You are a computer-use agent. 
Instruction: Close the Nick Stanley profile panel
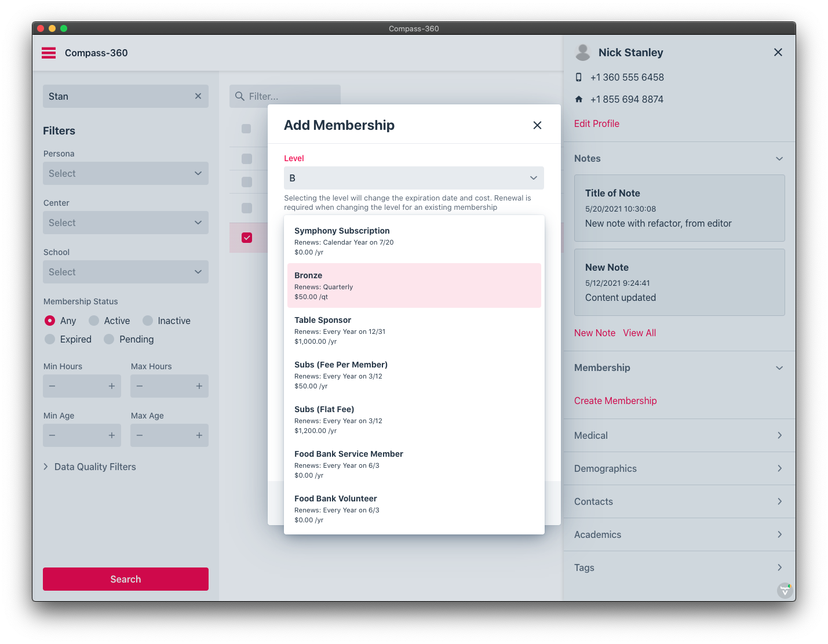778,52
